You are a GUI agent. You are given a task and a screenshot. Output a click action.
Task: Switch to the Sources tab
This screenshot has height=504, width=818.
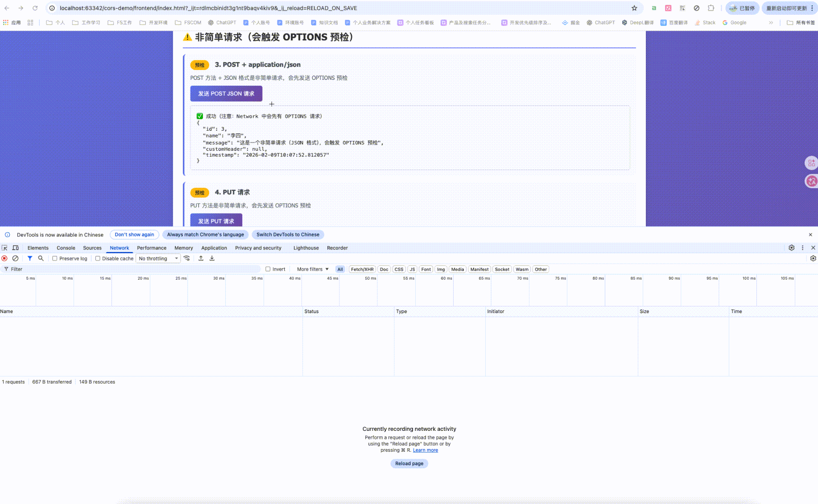(92, 248)
